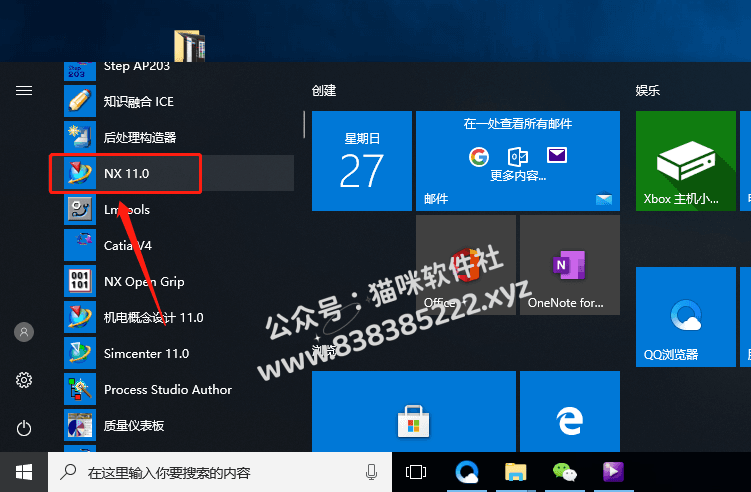Launch 知识融合 ICE from the app list

179,101
